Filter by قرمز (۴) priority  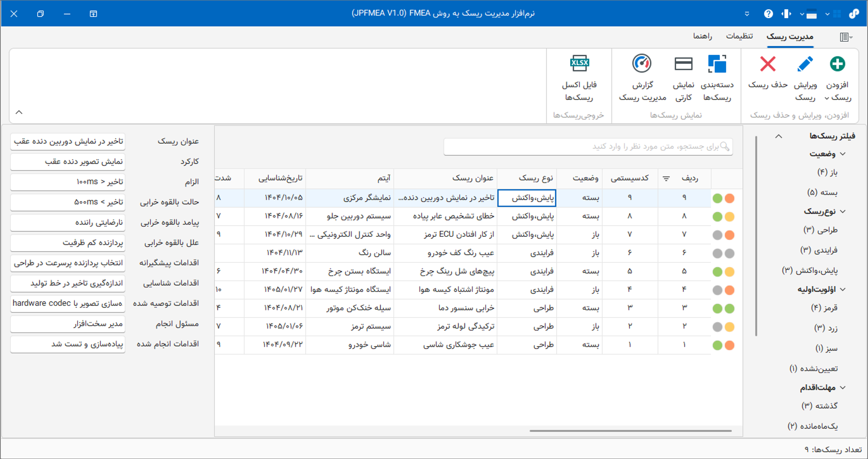coord(824,308)
